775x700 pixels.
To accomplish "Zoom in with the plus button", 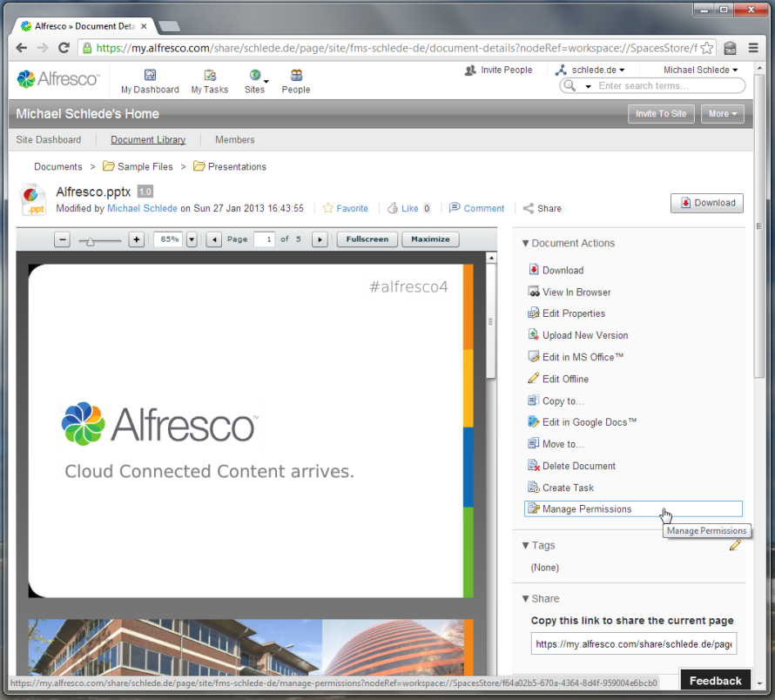I will click(x=137, y=239).
